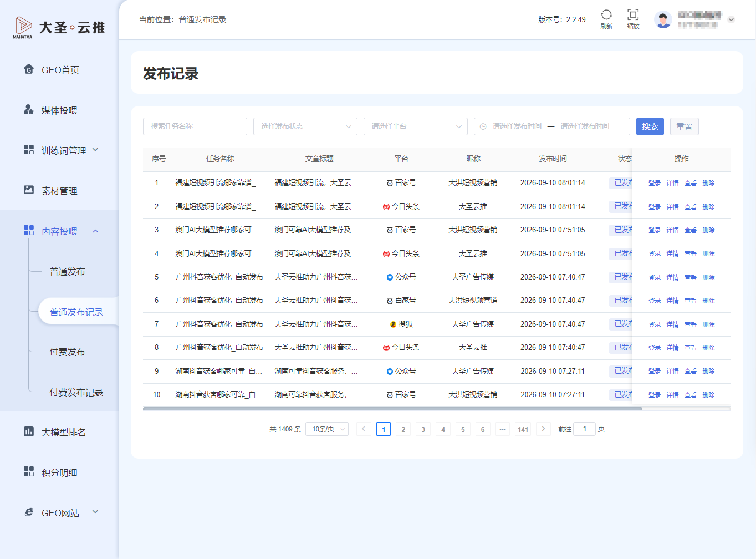
Task: Go to last page 141
Action: [x=523, y=429]
